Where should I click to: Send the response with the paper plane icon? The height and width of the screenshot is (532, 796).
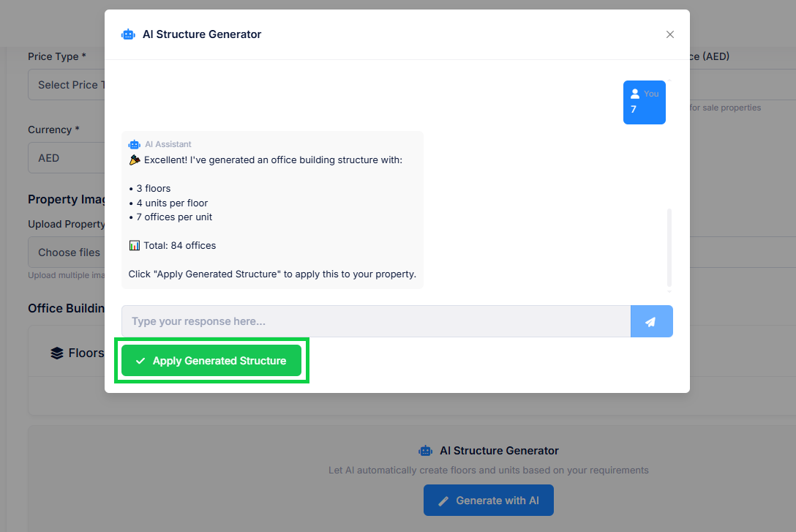[651, 321]
